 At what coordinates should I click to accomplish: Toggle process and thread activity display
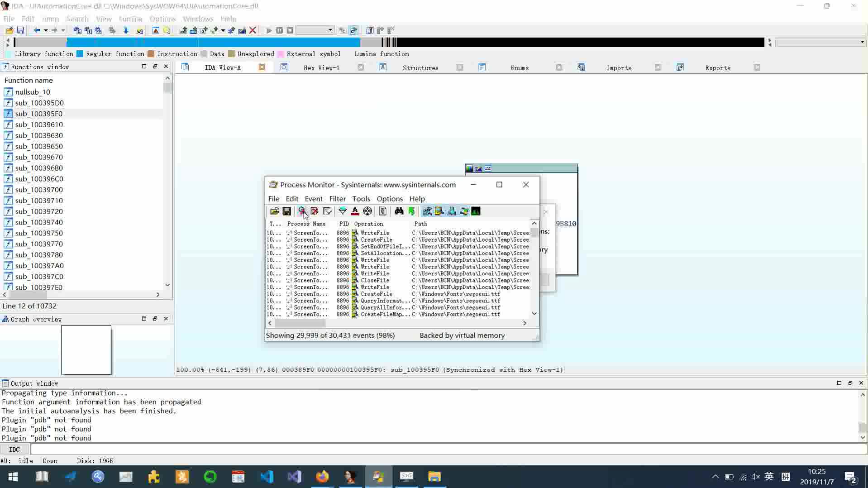click(x=464, y=211)
